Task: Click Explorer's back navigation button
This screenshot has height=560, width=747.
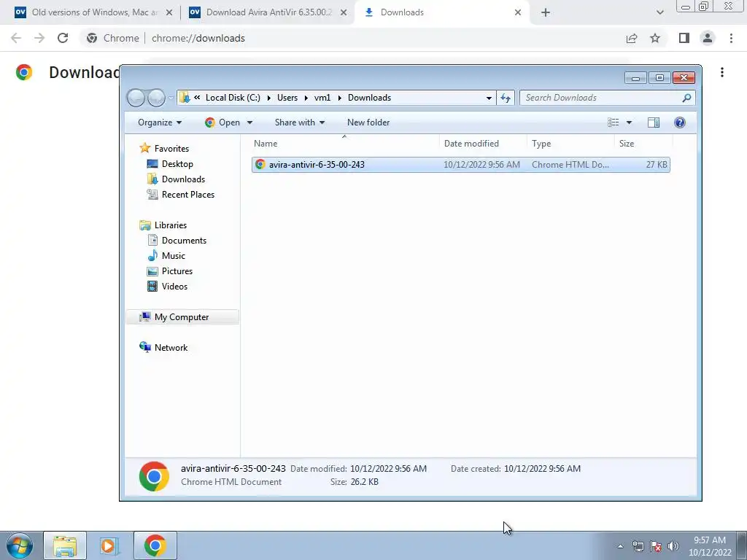Action: click(136, 98)
